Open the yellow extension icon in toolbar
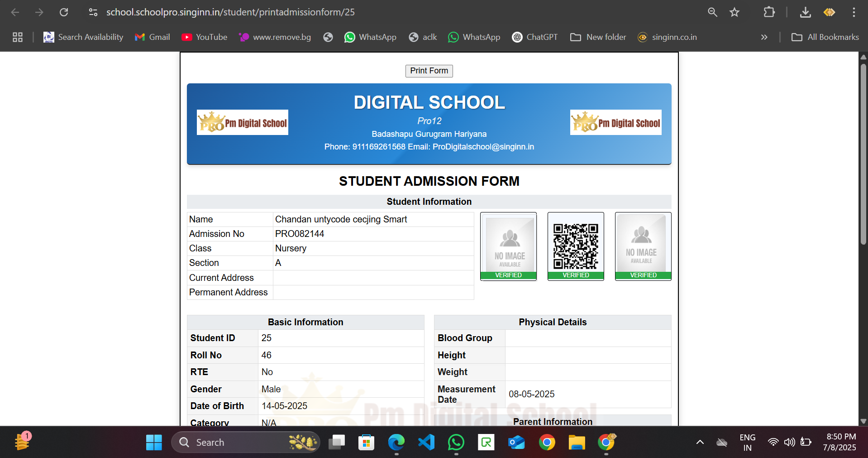 tap(829, 12)
